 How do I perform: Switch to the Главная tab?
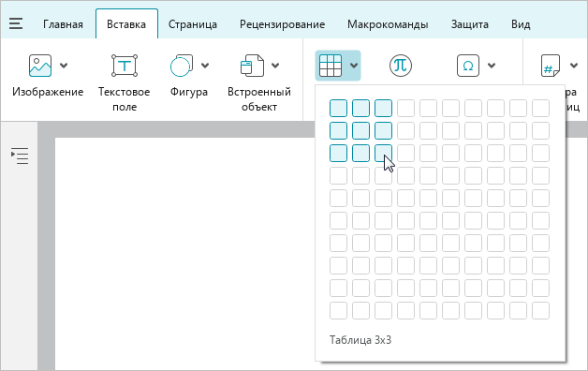tap(63, 24)
